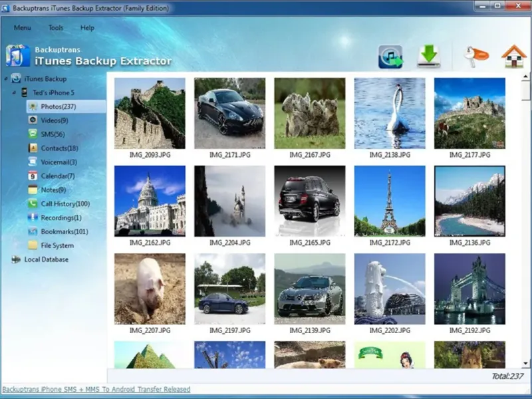Click the Local Database icon
This screenshot has height=399, width=532.
16,259
